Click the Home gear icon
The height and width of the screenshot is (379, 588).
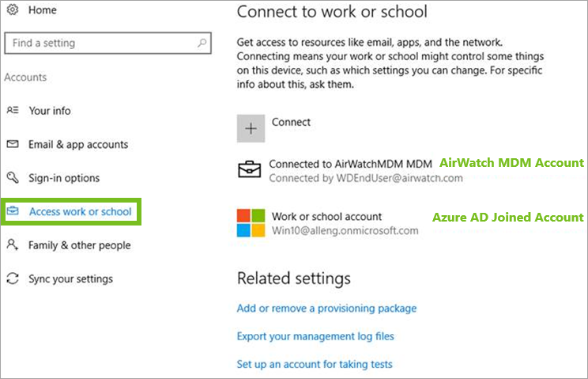click(13, 9)
